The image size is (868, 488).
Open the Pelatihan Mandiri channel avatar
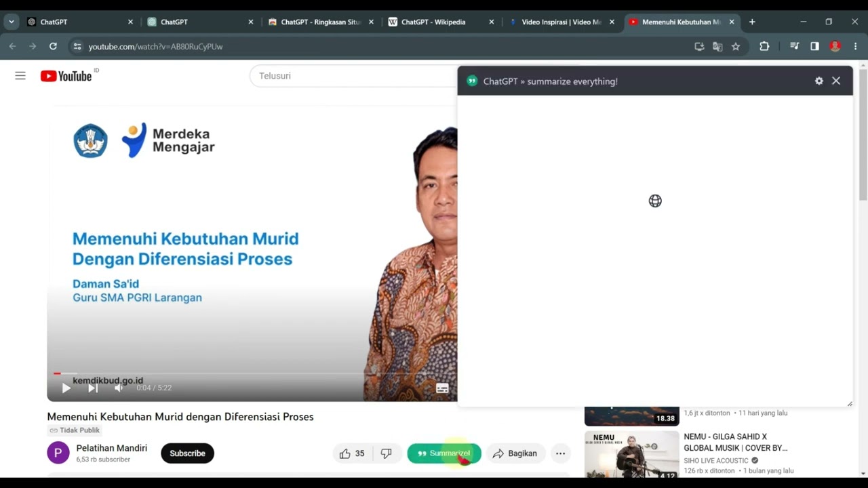tap(58, 453)
